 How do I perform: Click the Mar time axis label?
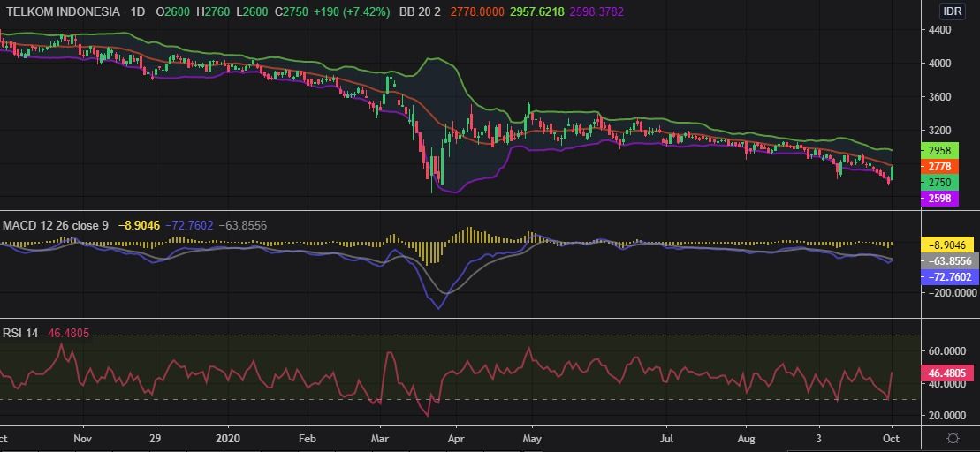[381, 438]
